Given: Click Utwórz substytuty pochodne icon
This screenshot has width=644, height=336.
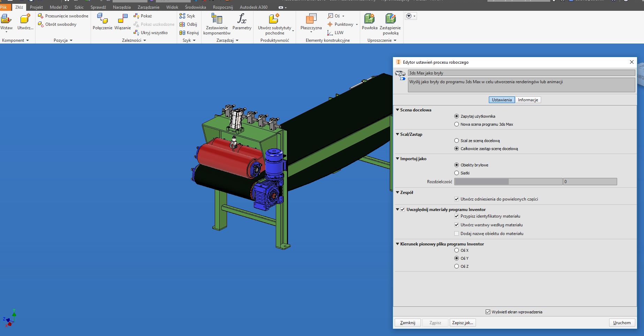Looking at the screenshot, I should coord(274,19).
